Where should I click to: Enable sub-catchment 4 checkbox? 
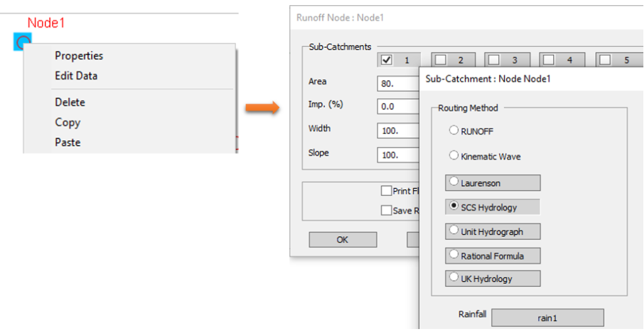550,60
